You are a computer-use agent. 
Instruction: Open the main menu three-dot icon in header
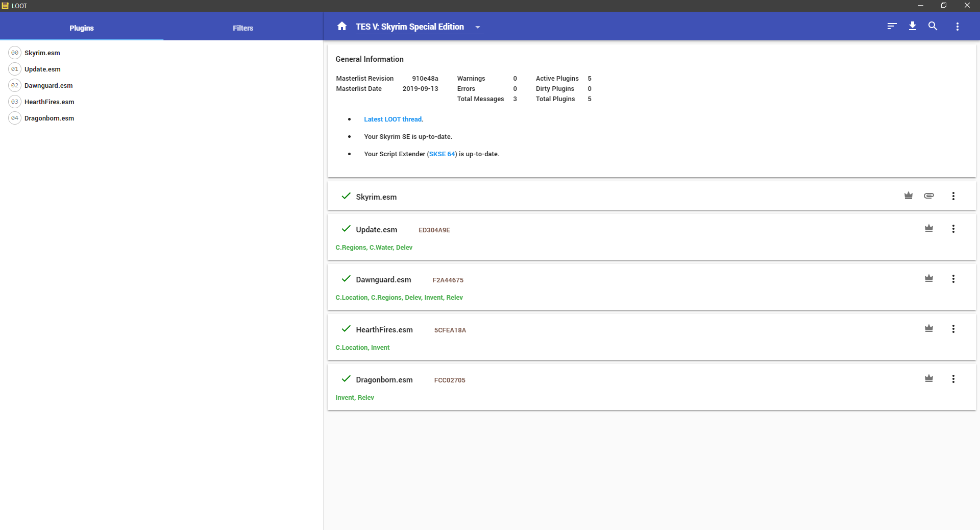click(958, 27)
